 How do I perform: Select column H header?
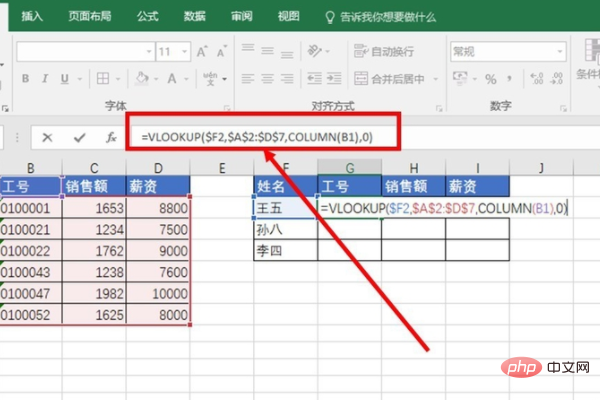pos(414,168)
